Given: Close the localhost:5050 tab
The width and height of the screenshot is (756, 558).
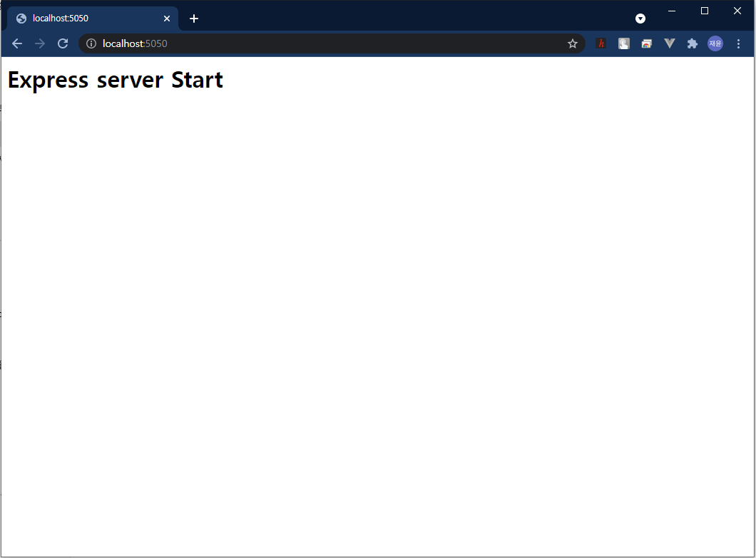Looking at the screenshot, I should pos(167,19).
